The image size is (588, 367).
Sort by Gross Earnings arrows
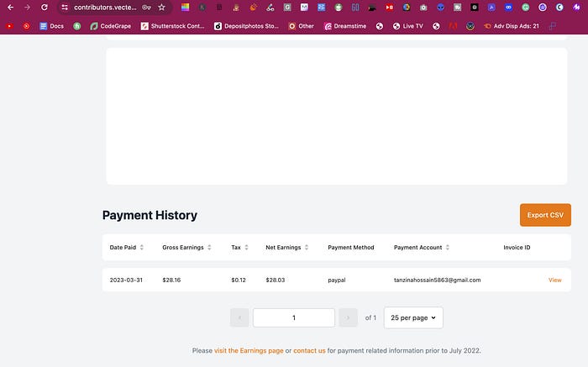[209, 248]
